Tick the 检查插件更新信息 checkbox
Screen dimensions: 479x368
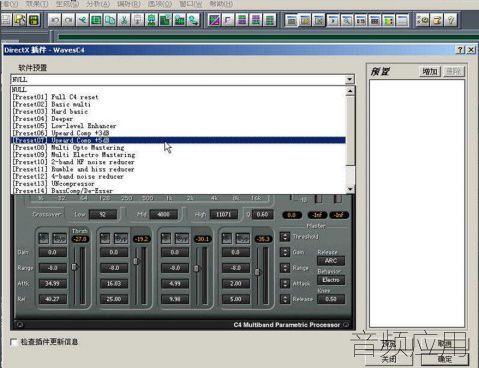(14, 342)
